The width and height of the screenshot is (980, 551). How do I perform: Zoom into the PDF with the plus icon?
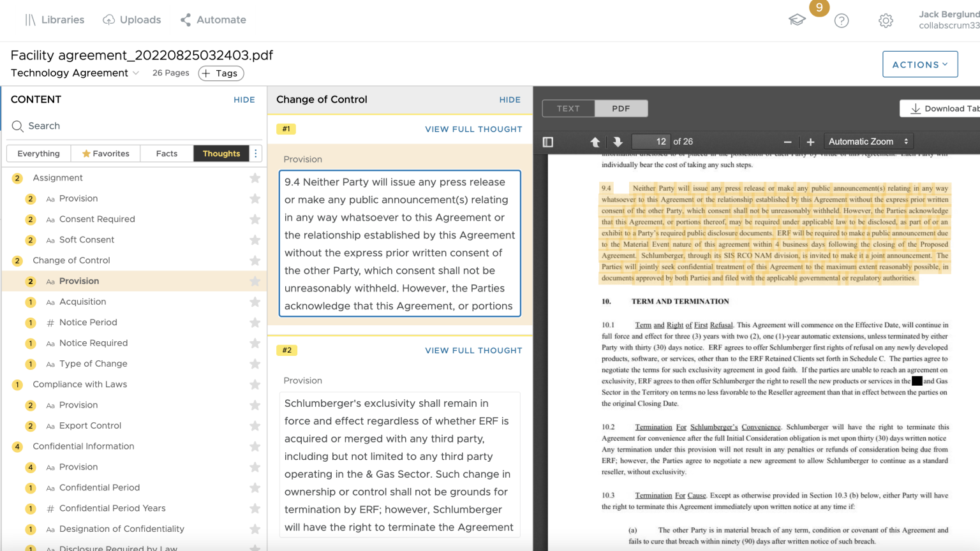click(810, 142)
